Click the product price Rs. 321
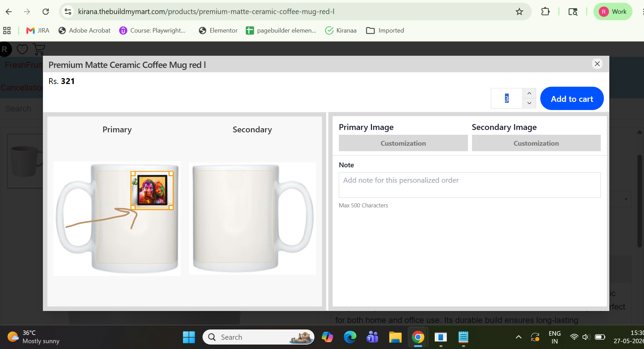The width and height of the screenshot is (644, 349). [61, 81]
